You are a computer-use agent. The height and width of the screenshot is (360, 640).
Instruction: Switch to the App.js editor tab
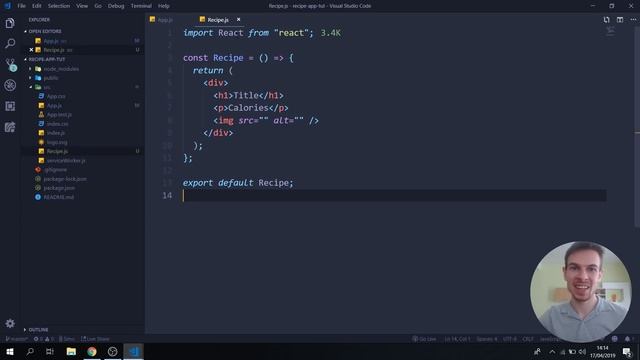pos(162,20)
